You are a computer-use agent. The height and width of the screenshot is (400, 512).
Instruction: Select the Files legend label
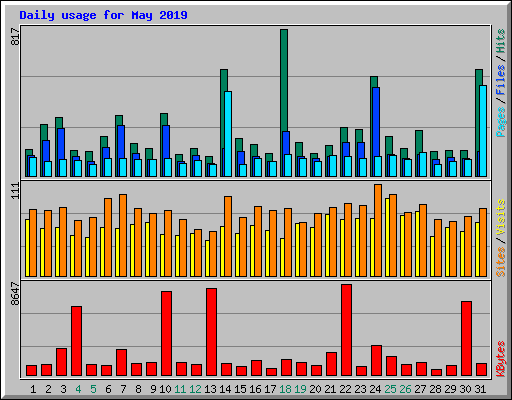coord(501,80)
